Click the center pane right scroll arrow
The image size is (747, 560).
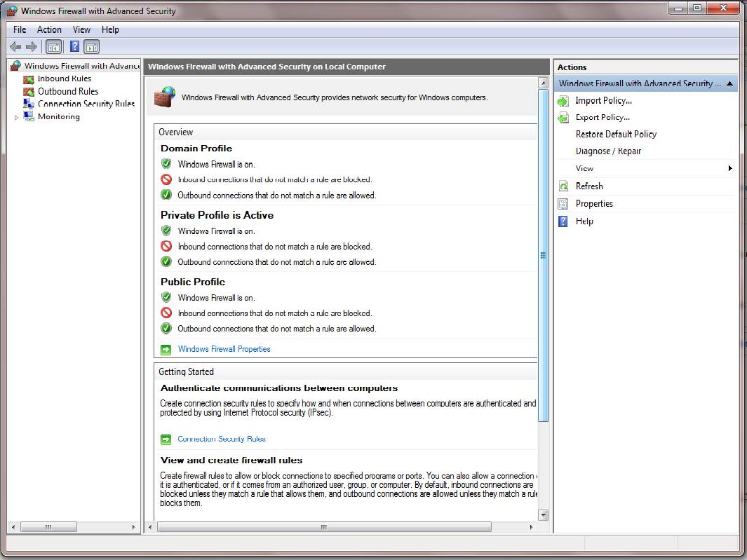click(531, 527)
